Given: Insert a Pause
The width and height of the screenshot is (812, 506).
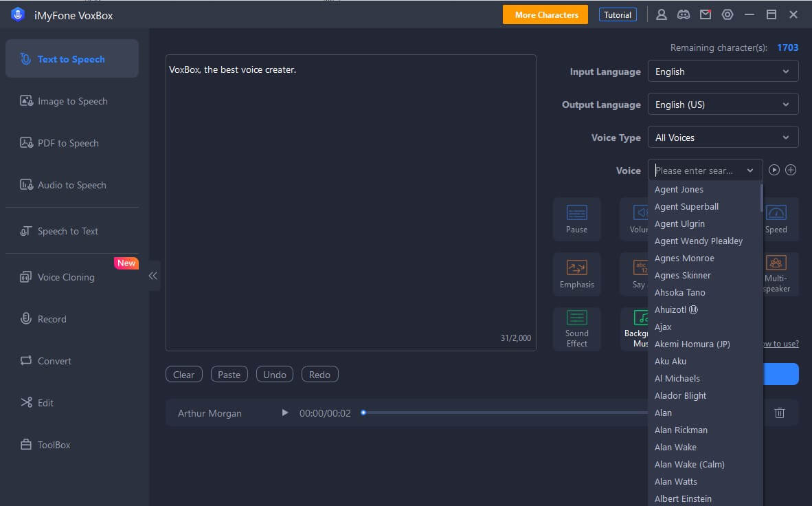Looking at the screenshot, I should click(x=577, y=219).
